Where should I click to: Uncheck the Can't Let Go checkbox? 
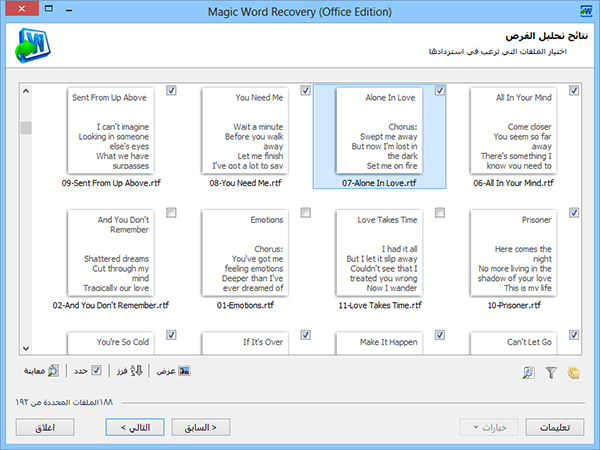(574, 335)
